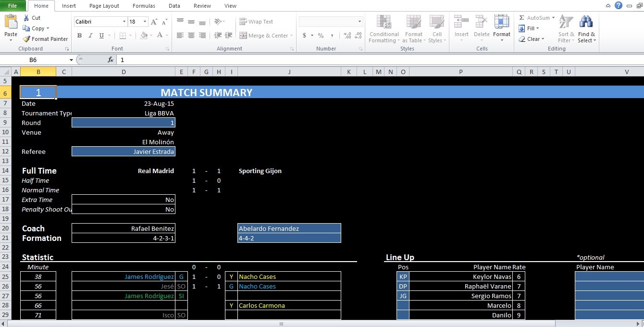
Task: Open Format as Table gallery
Action: tap(413, 29)
